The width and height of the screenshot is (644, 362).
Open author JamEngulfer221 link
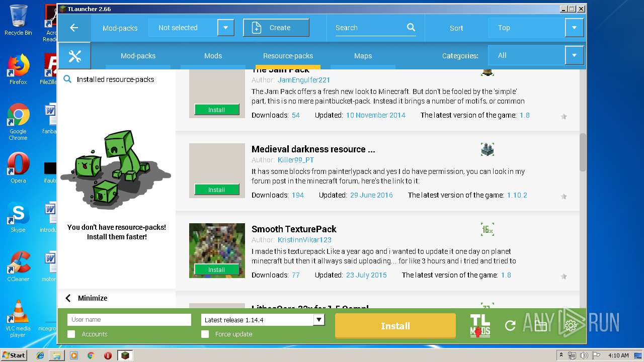coord(303,80)
